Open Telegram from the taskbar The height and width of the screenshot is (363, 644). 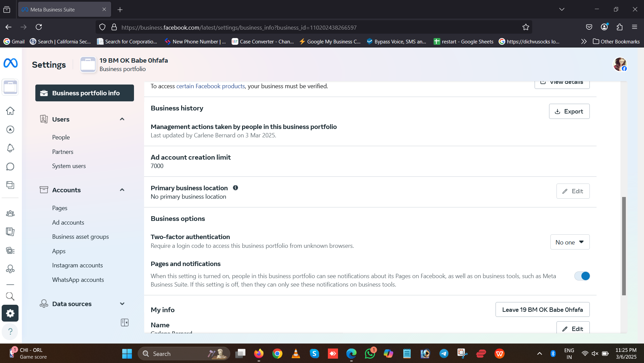[x=444, y=354]
